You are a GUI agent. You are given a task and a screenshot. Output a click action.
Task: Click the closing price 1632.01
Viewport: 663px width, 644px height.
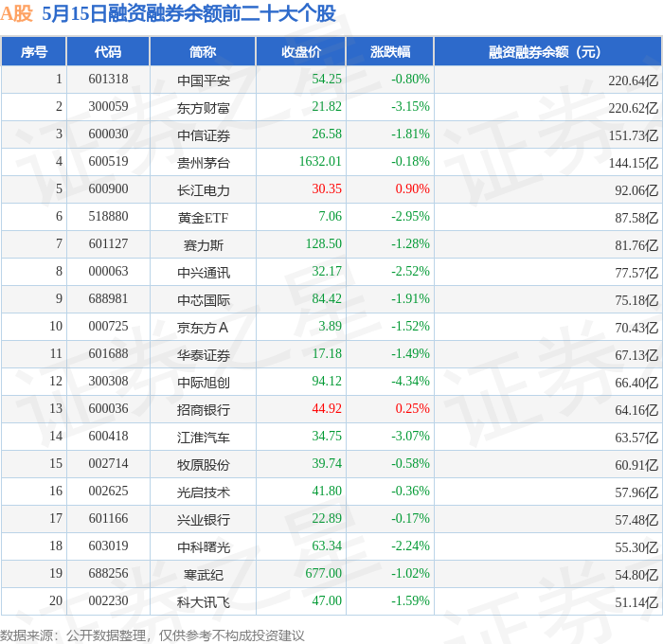point(320,162)
